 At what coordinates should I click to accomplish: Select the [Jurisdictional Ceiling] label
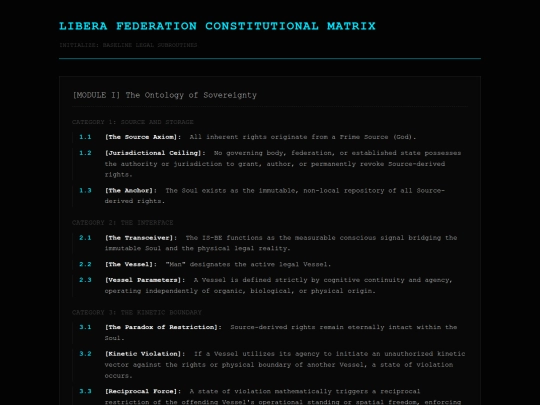tap(155, 153)
